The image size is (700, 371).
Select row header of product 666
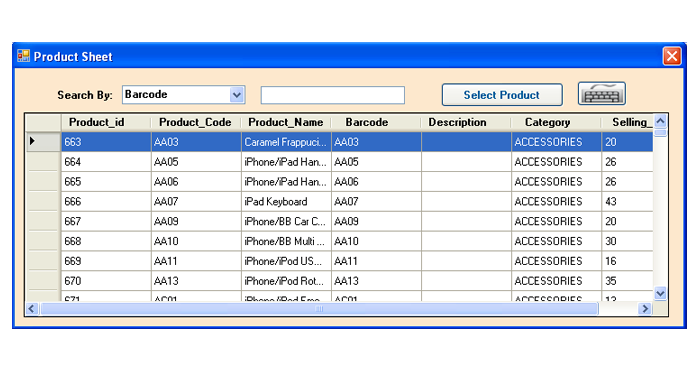[x=43, y=201]
